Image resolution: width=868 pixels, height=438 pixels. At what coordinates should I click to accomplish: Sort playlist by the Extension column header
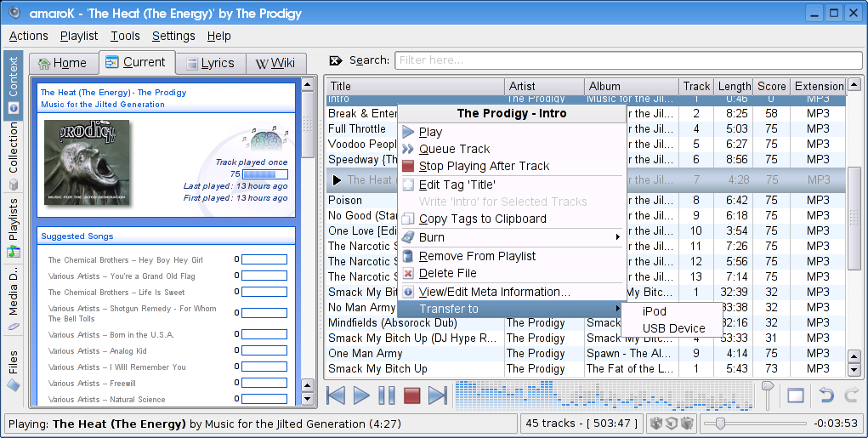tap(819, 87)
